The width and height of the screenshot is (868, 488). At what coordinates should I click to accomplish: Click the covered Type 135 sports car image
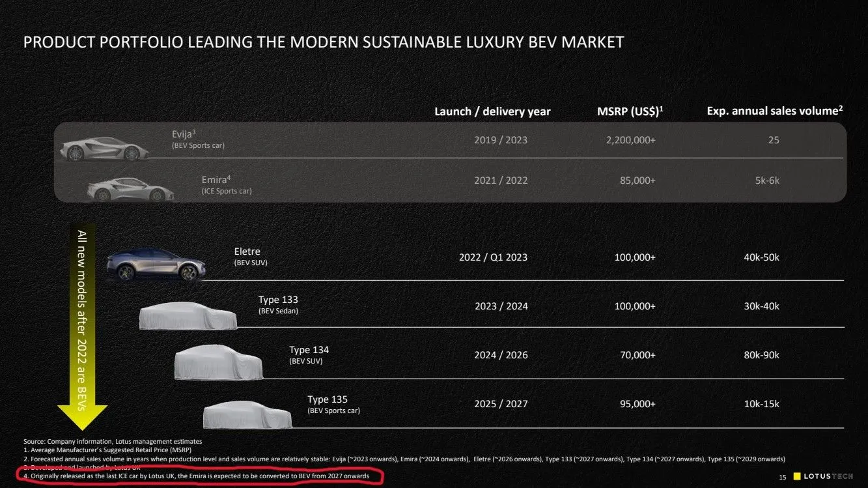247,412
